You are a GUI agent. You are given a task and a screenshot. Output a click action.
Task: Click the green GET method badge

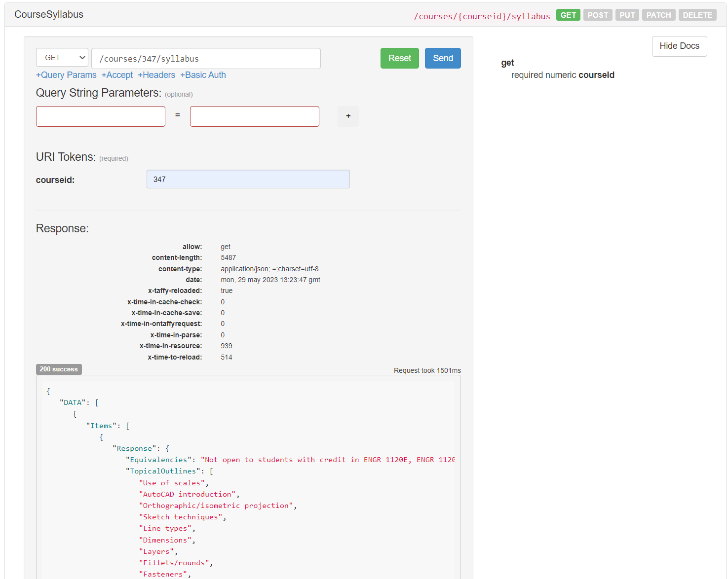pos(568,15)
